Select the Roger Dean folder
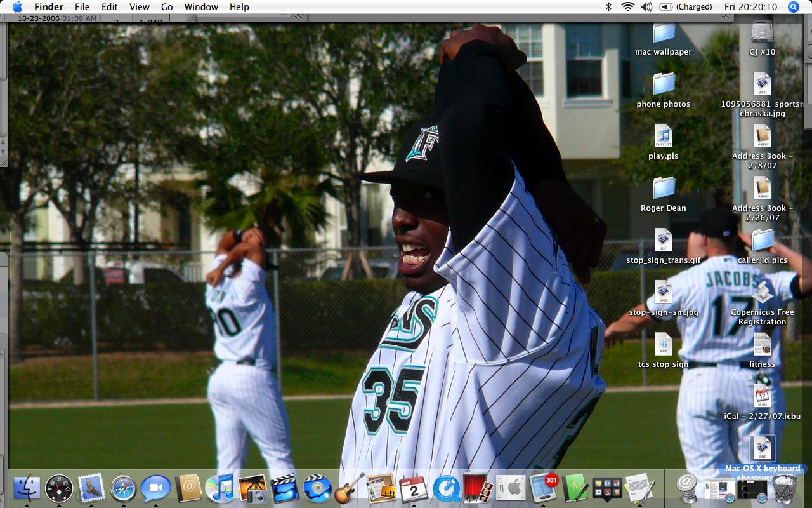 click(664, 195)
